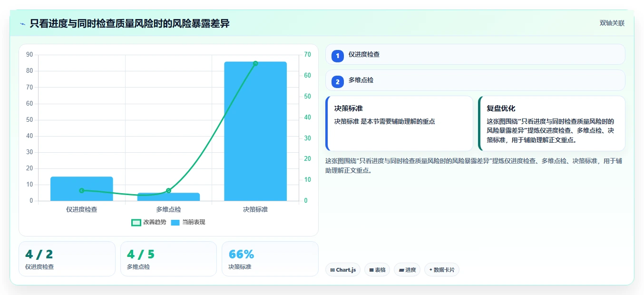Click the number 1 badge
Screen dimensions: 644x295
click(338, 56)
